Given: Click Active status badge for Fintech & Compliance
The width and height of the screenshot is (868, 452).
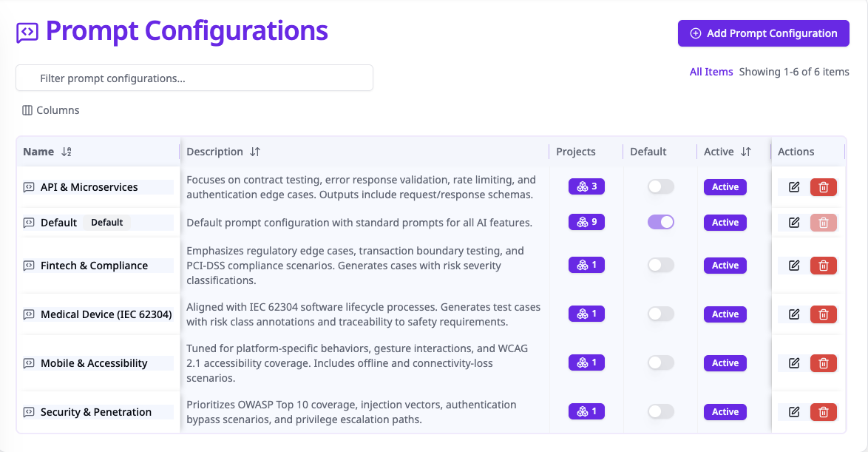Looking at the screenshot, I should [725, 266].
